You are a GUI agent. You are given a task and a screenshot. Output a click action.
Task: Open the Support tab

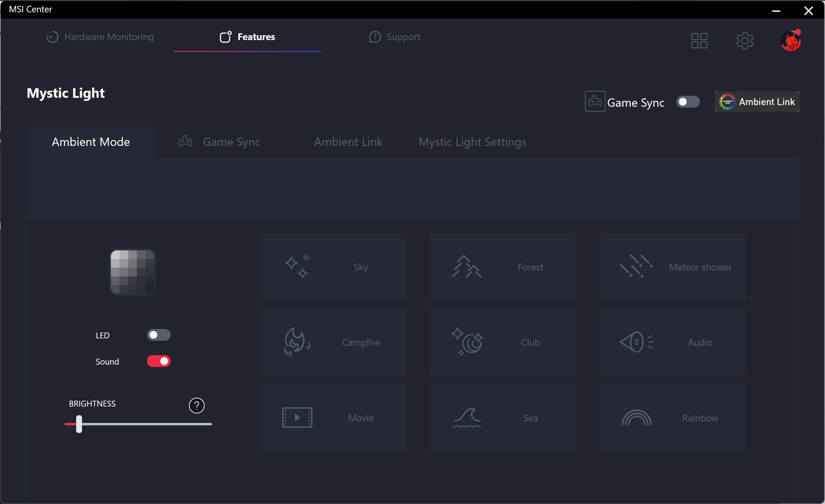[x=394, y=37]
